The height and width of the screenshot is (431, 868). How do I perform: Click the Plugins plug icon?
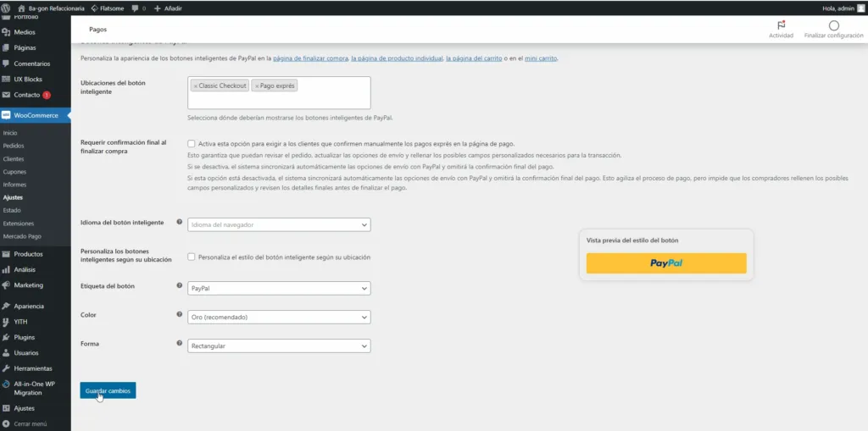(6, 337)
